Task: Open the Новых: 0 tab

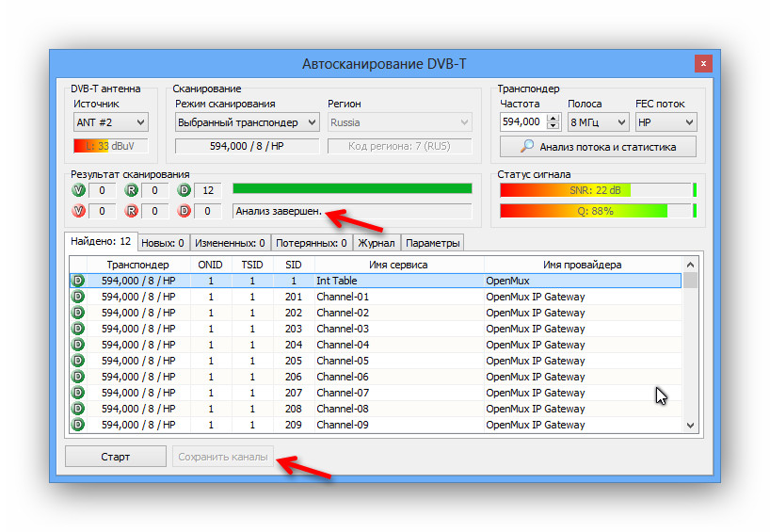Action: (x=163, y=243)
